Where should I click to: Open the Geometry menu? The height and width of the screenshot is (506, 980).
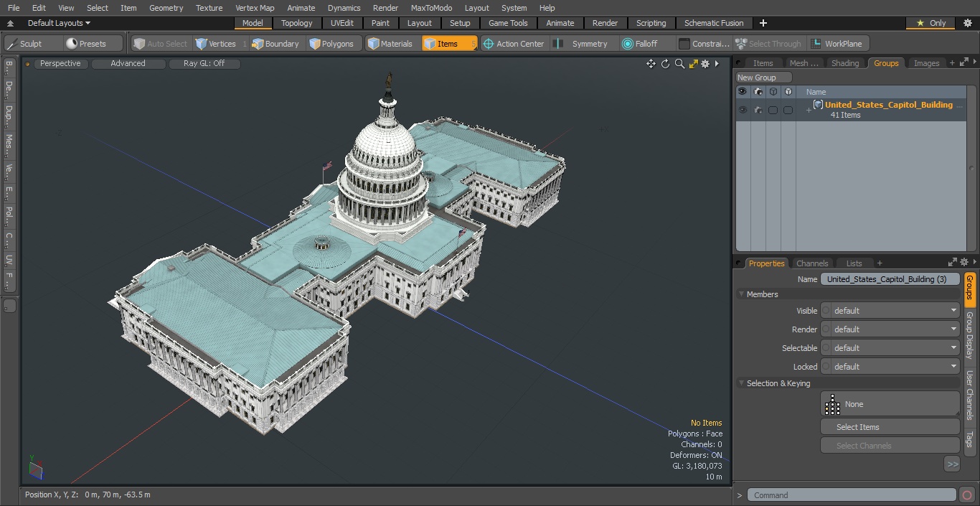point(166,8)
